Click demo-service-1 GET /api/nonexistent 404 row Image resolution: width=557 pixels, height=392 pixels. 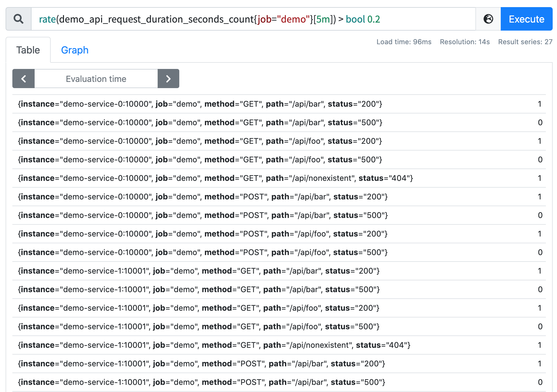(x=279, y=345)
